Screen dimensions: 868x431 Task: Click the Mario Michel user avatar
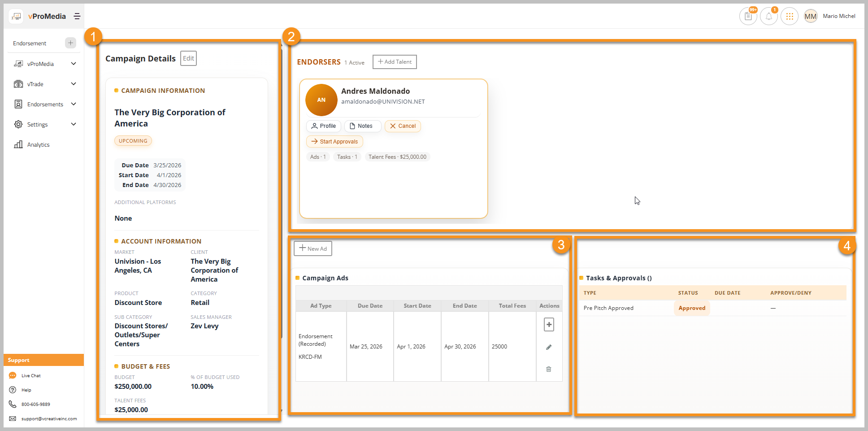tap(810, 17)
